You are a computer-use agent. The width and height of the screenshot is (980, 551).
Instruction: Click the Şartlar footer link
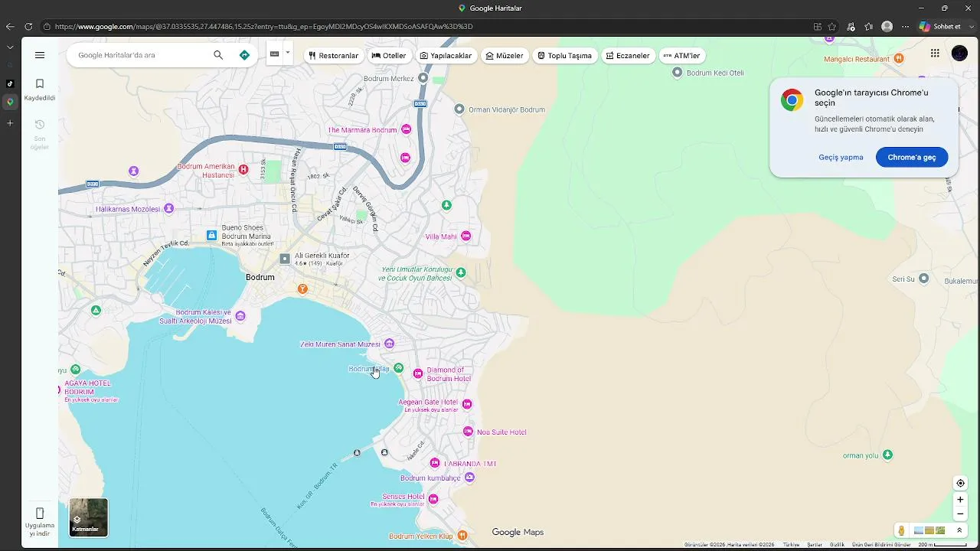[815, 545]
